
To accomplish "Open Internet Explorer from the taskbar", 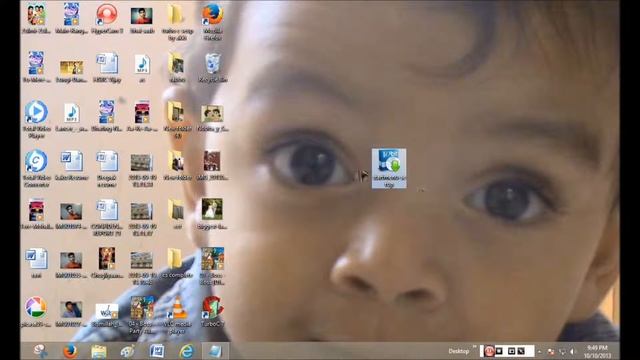I will [x=187, y=351].
